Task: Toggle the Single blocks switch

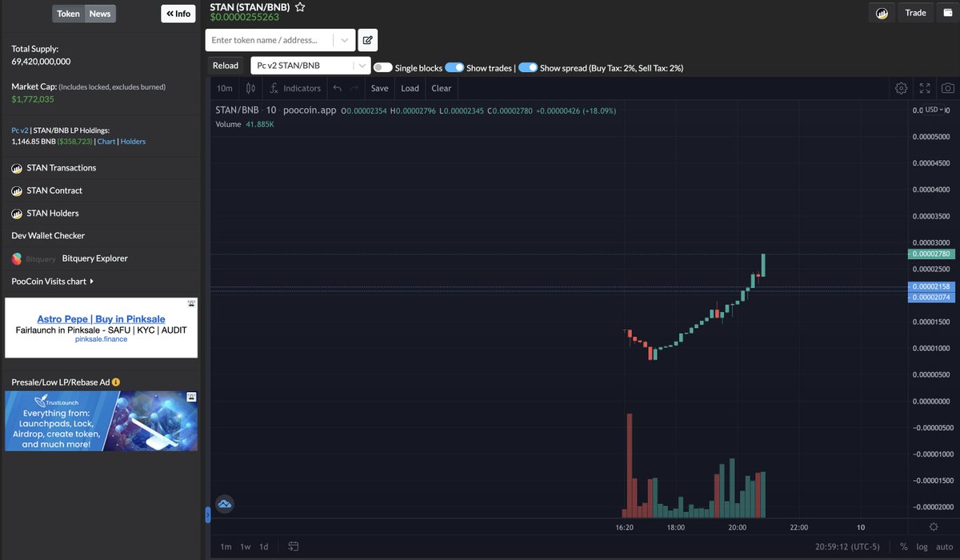Action: coord(382,68)
